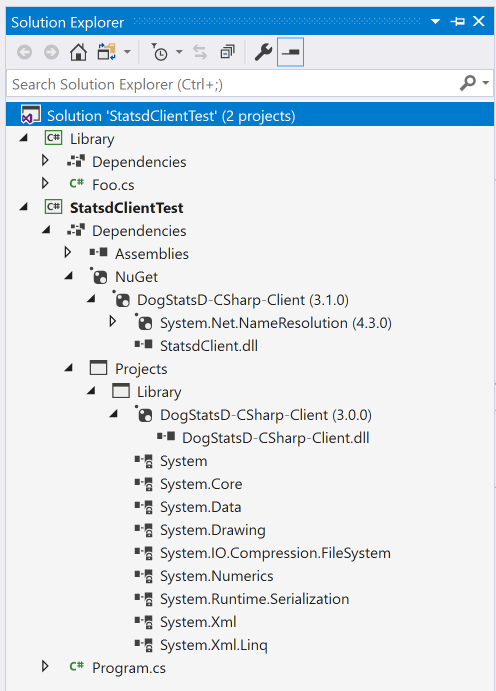The height and width of the screenshot is (691, 496).
Task: Expand the Assemblies node
Action: coord(67,252)
